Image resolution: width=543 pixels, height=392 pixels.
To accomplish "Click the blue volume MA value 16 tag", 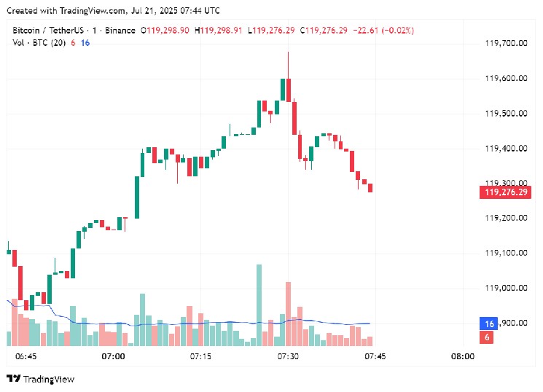I will [487, 324].
